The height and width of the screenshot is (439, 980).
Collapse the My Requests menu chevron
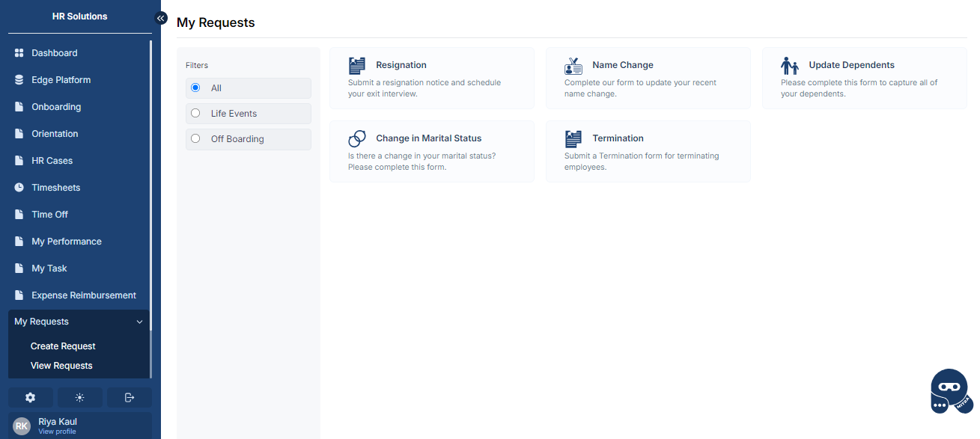click(139, 322)
